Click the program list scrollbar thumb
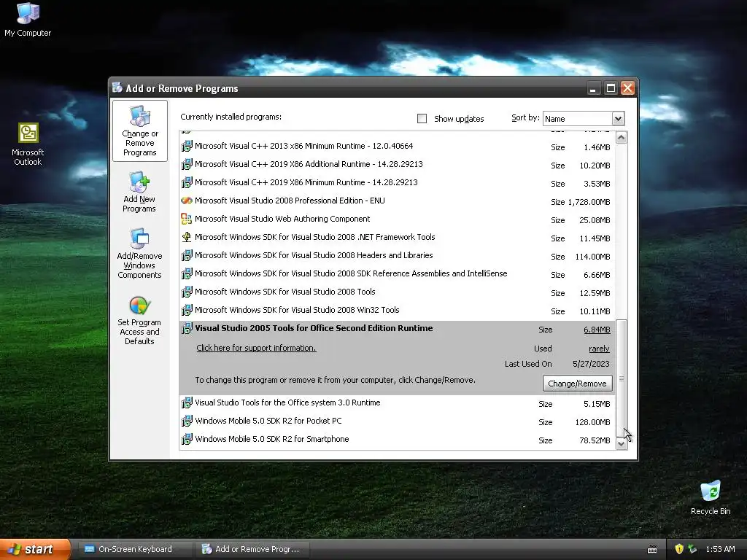This screenshot has height=560, width=747. coord(622,378)
